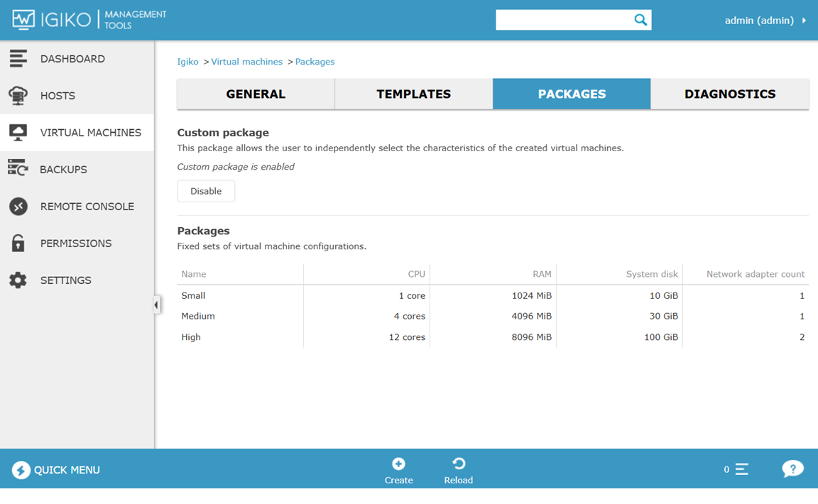This screenshot has width=818, height=504.
Task: Click the Igiko breadcrumb link
Action: [187, 62]
